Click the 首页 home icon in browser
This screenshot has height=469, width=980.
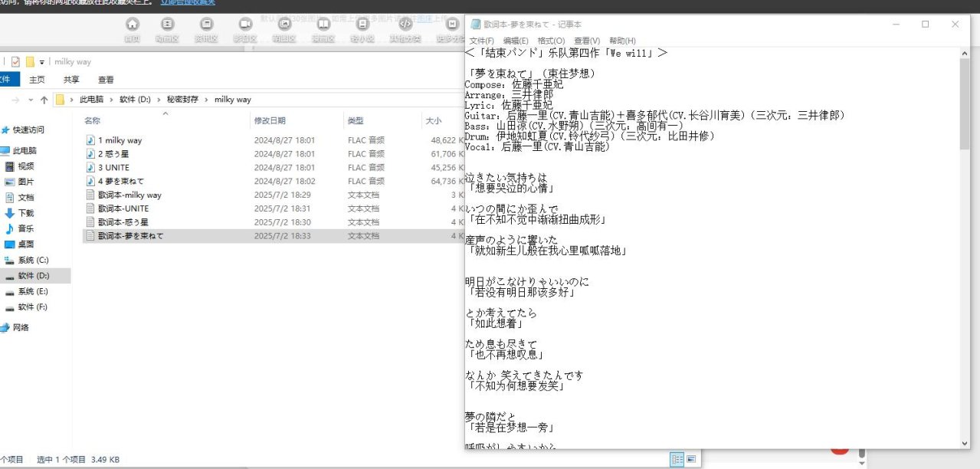[x=133, y=25]
